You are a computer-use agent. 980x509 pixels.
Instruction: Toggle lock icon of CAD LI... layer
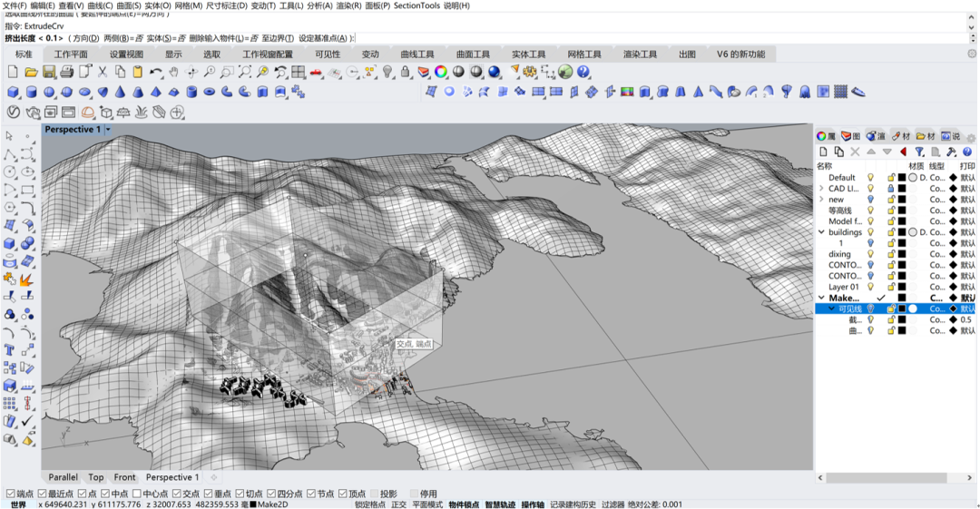click(892, 188)
